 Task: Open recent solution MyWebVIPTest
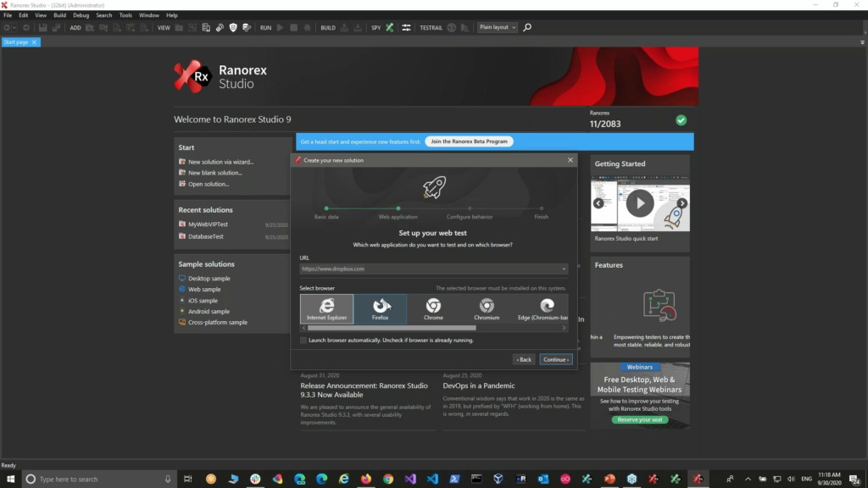coord(208,224)
